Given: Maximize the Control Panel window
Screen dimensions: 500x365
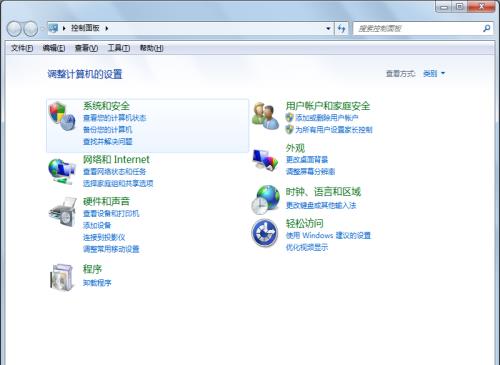Looking at the screenshot, I should [x=459, y=7].
